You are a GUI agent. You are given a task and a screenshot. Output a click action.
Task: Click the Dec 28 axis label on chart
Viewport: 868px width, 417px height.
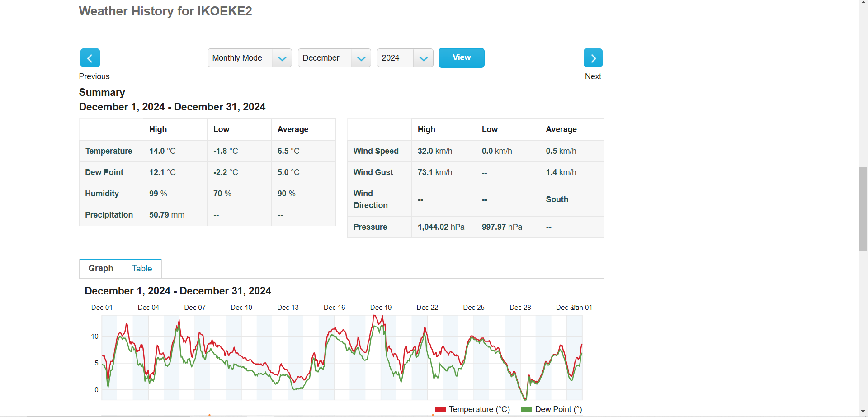coord(520,308)
